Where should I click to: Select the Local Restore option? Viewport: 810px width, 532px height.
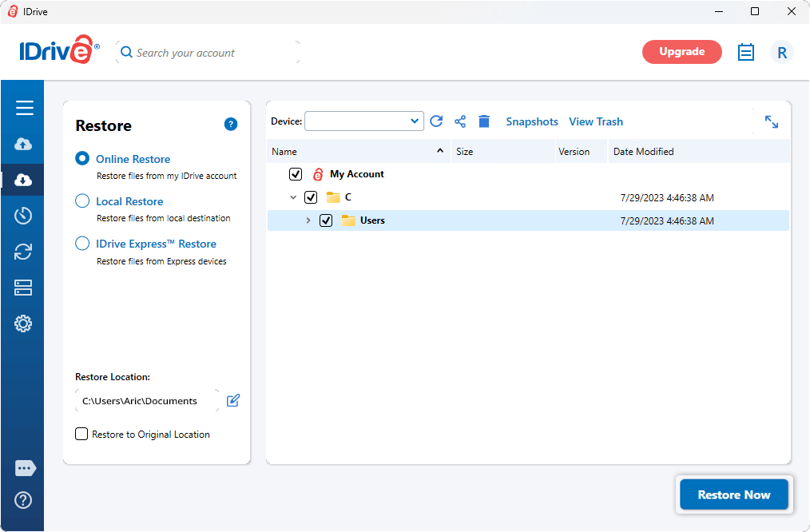click(x=82, y=201)
